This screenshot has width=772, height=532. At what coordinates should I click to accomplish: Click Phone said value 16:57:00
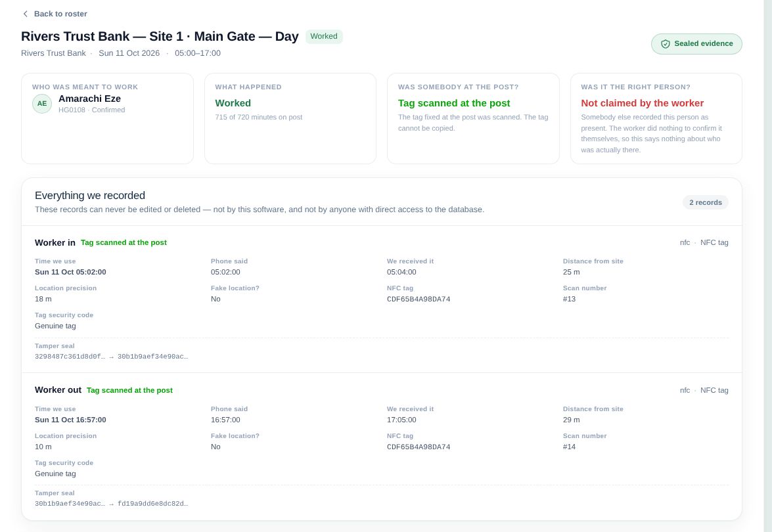coord(225,420)
